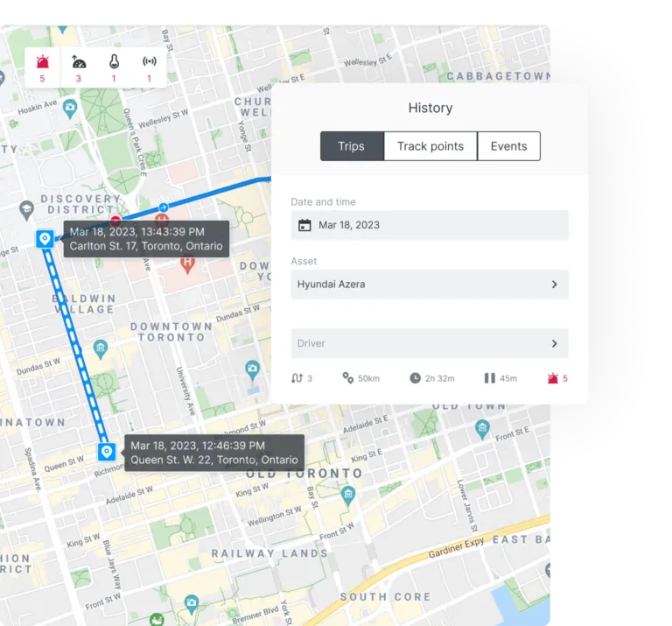Click the red event marker on the route

(115, 221)
